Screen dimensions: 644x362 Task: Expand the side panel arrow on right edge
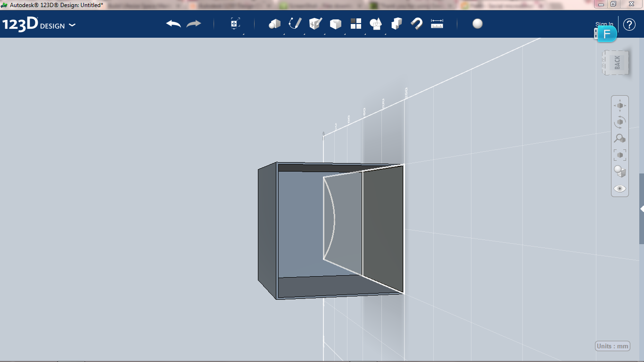point(642,209)
